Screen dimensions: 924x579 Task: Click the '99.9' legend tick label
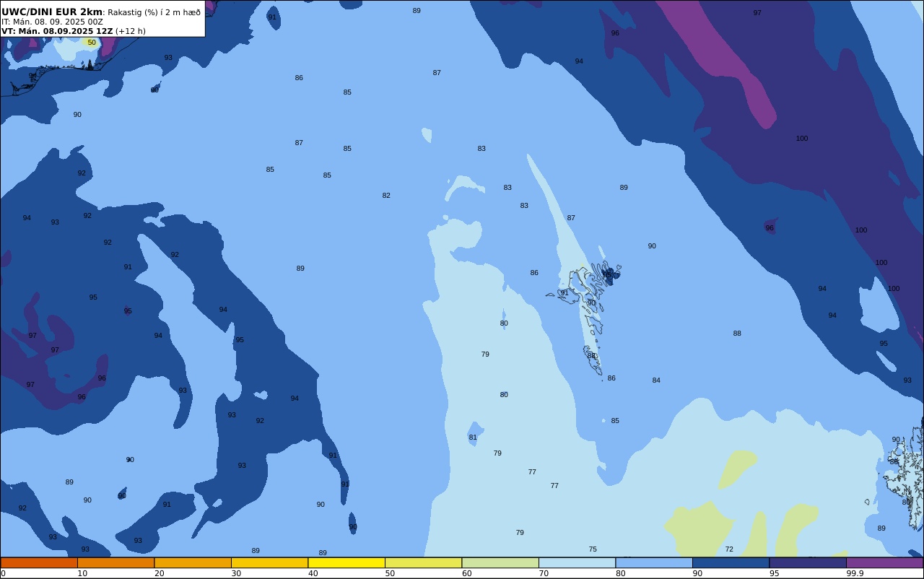pyautogui.click(x=855, y=573)
